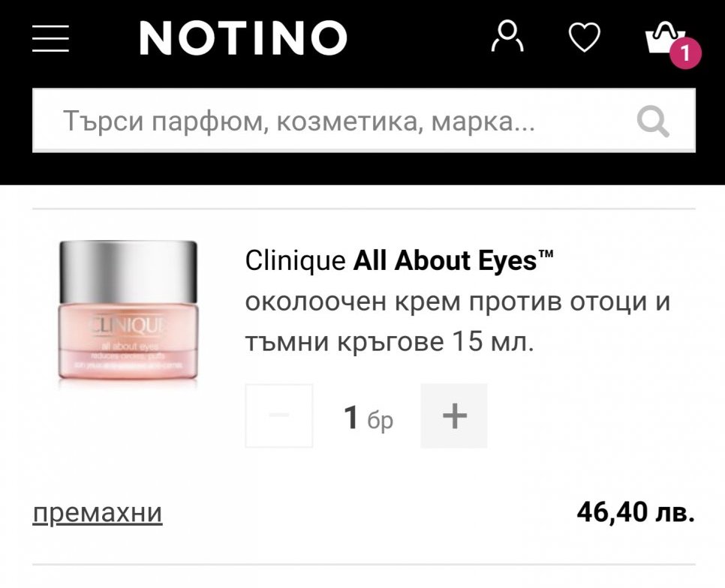Click the Clinique brand name
Image resolution: width=725 pixels, height=588 pixels.
[295, 261]
